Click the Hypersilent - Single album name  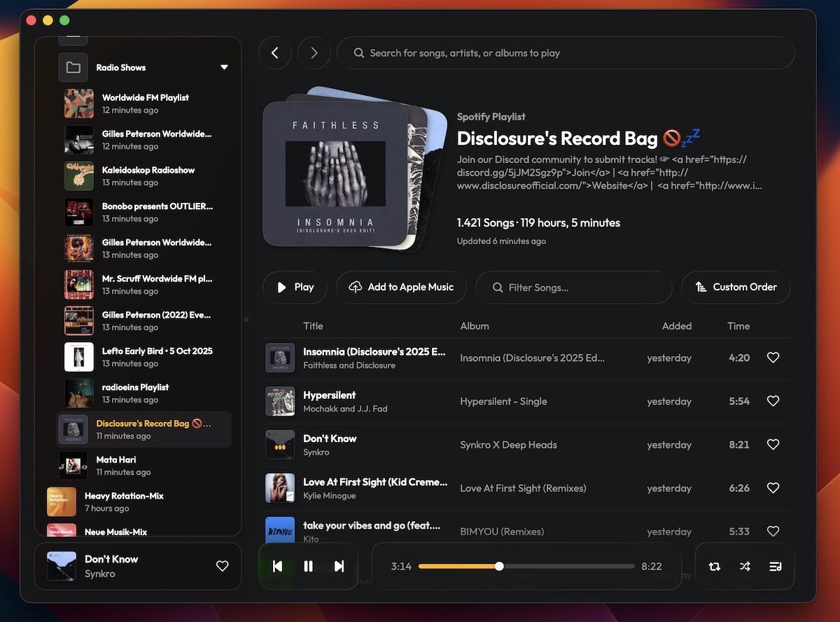[x=503, y=402]
